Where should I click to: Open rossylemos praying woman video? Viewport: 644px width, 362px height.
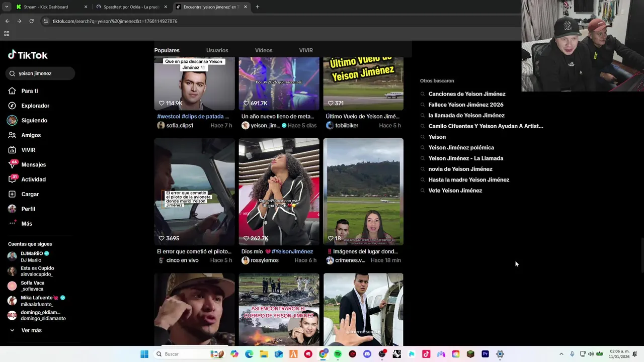(279, 192)
